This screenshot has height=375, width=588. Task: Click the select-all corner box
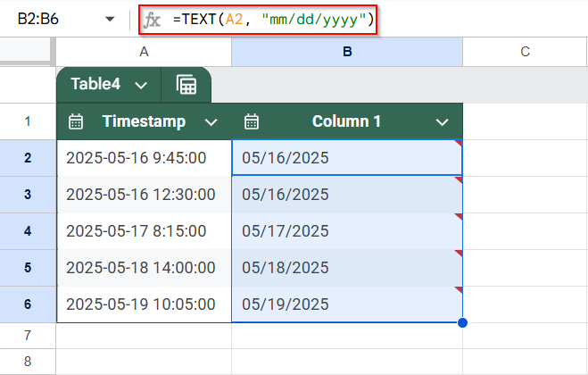pyautogui.click(x=26, y=52)
